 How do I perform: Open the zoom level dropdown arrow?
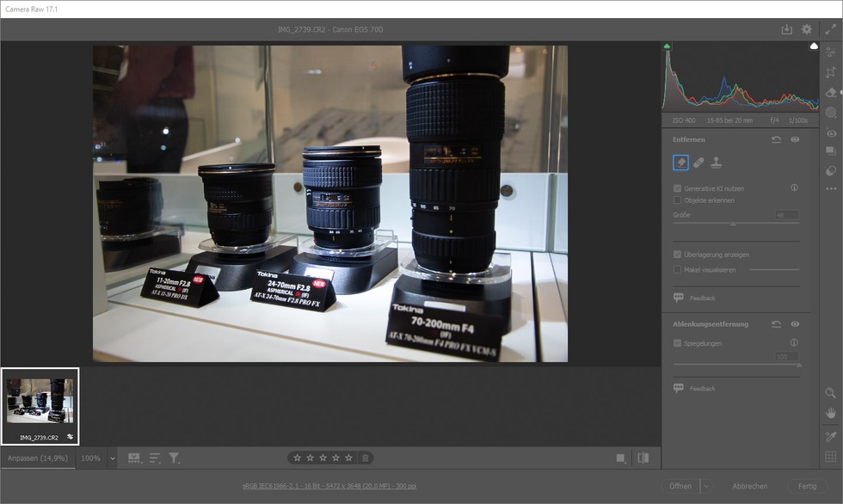[112, 458]
